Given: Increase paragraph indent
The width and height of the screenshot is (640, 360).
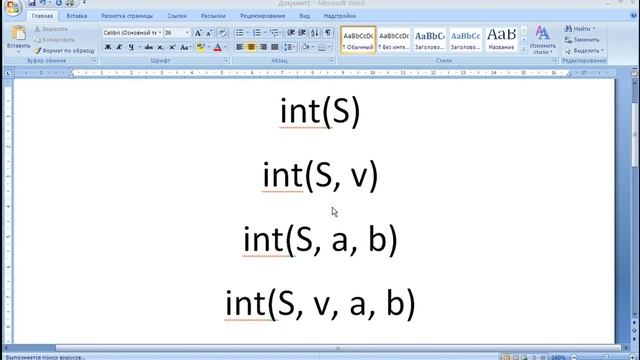Looking at the screenshot, I should point(302,33).
